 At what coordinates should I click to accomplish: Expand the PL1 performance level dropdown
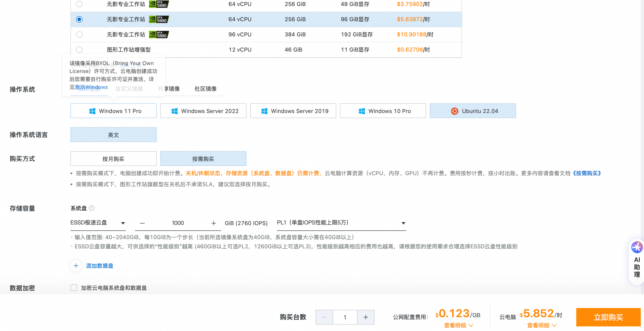click(x=341, y=223)
